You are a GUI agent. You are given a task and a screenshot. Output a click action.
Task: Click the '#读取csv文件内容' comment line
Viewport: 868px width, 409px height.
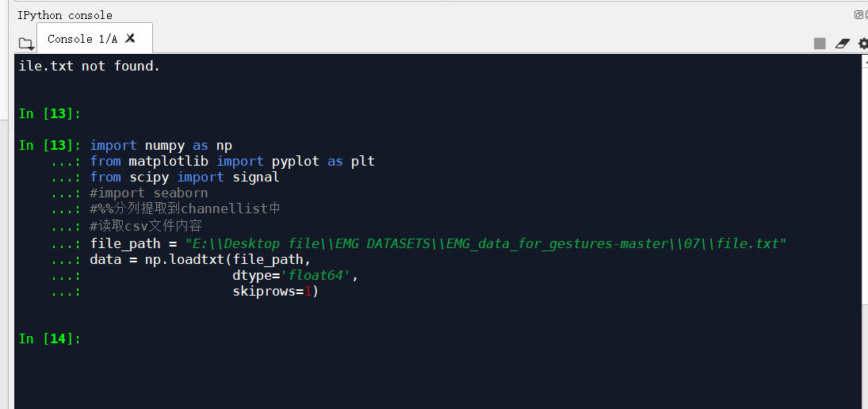(146, 226)
